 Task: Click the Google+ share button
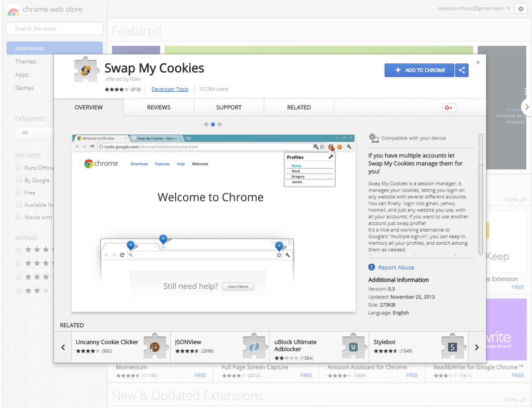[x=449, y=107]
